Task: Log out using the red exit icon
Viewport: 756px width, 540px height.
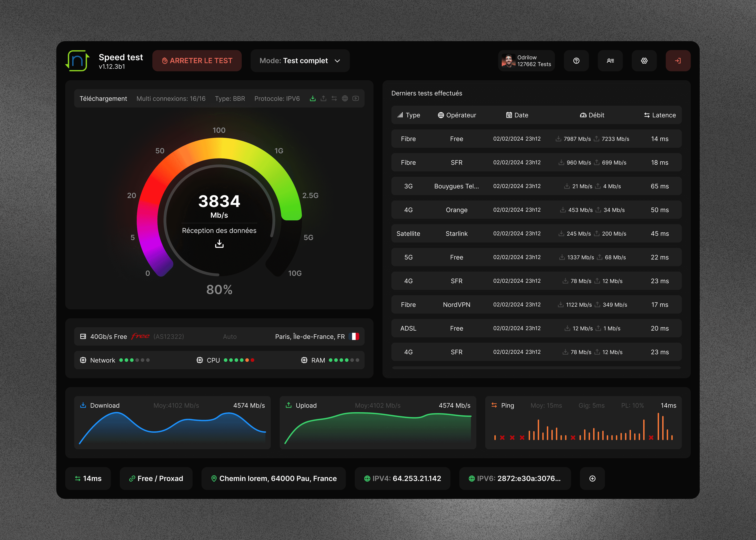Action: pyautogui.click(x=678, y=61)
